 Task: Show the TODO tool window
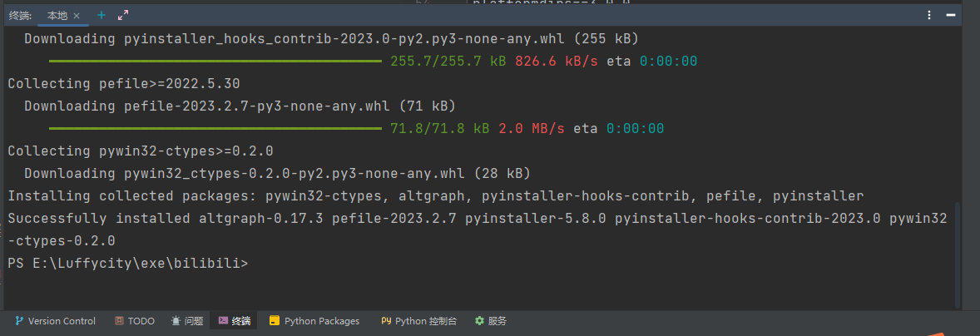click(135, 321)
